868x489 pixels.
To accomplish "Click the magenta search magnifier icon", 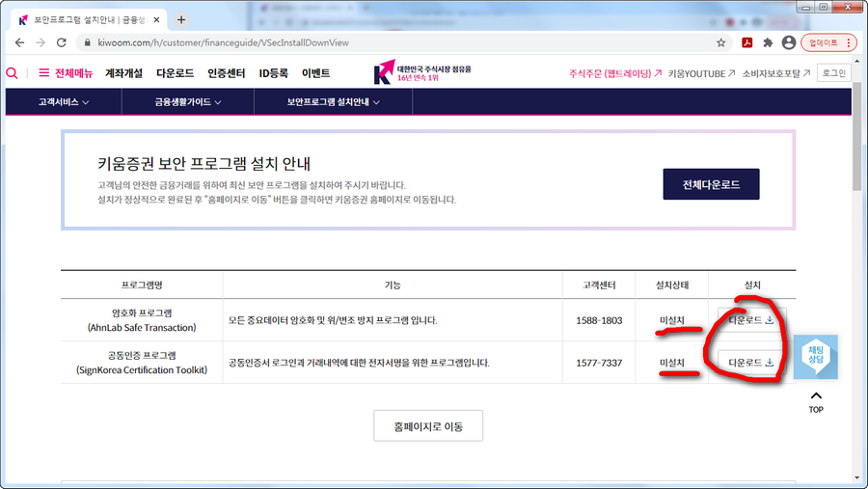I will [x=12, y=73].
